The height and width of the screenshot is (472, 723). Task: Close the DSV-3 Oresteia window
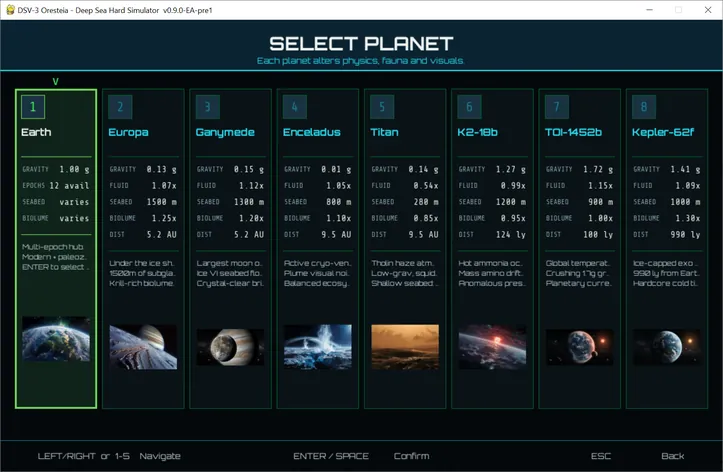[708, 10]
